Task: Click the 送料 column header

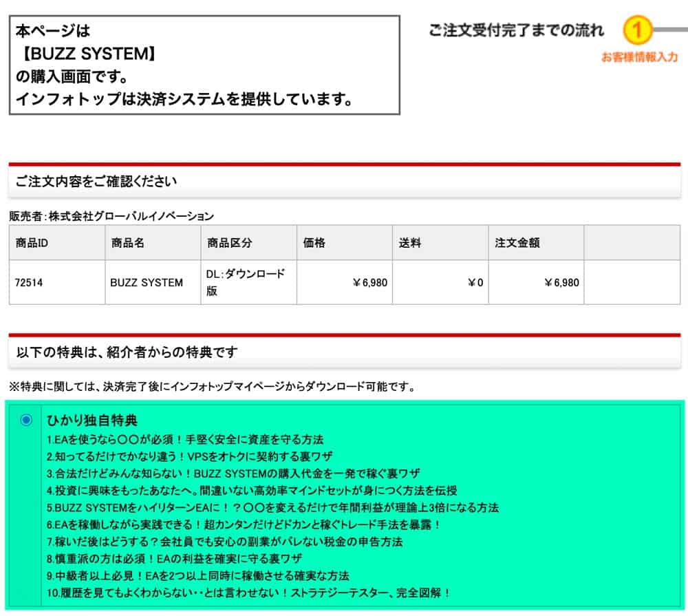Action: point(440,243)
